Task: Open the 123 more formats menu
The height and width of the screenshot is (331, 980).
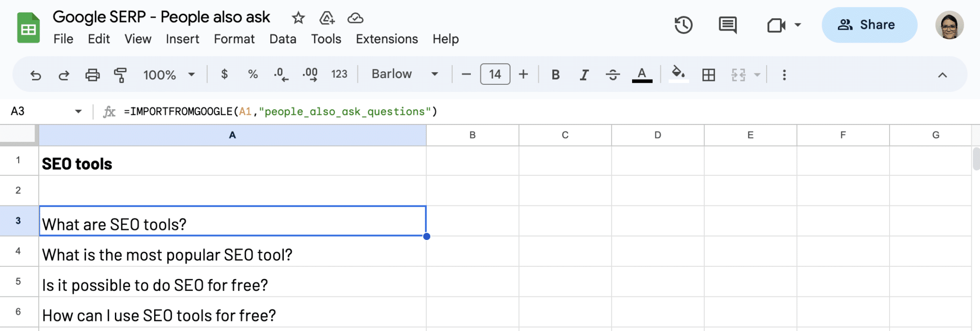Action: (x=339, y=74)
